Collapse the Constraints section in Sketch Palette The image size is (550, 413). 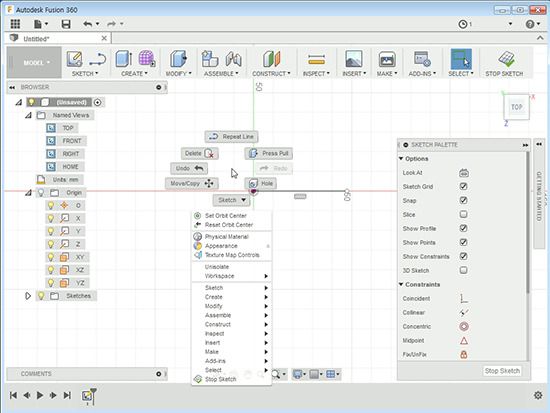click(401, 284)
